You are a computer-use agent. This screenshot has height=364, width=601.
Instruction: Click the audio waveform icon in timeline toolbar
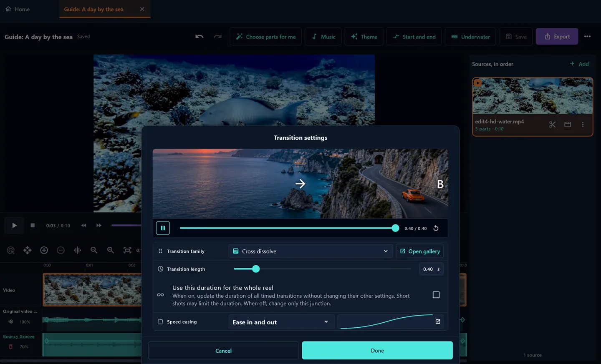77,250
